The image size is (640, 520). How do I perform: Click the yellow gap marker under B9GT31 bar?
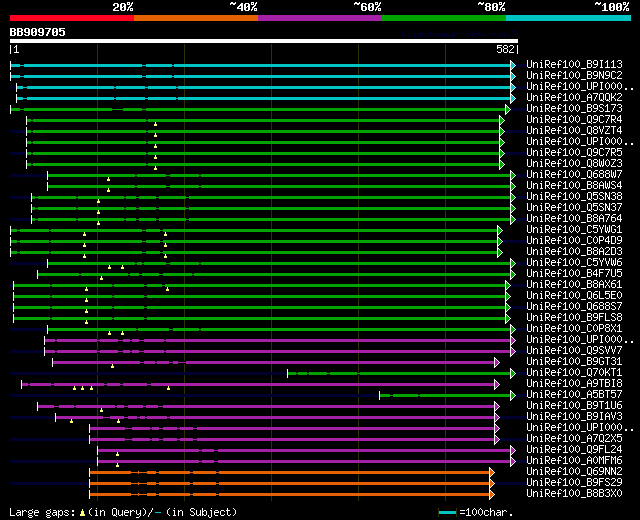pos(113,366)
